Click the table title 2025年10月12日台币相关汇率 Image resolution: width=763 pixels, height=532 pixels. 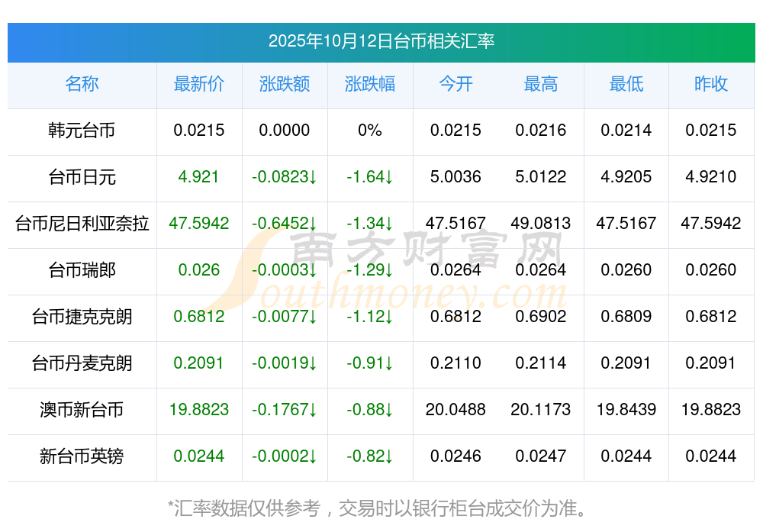[x=381, y=41]
